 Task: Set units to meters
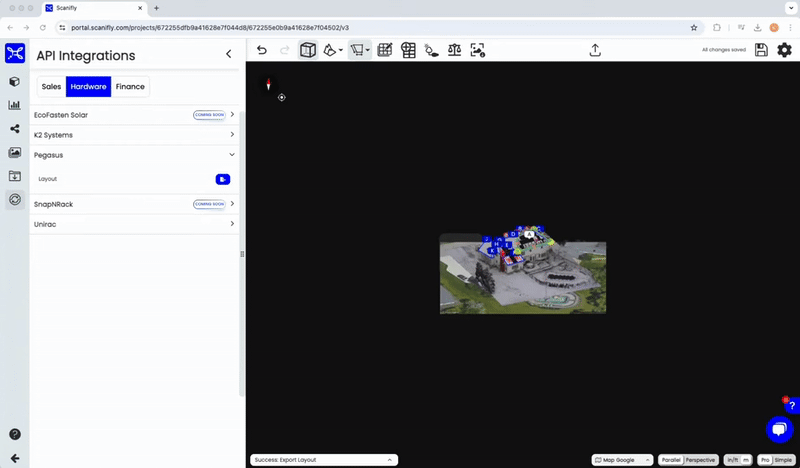746,460
